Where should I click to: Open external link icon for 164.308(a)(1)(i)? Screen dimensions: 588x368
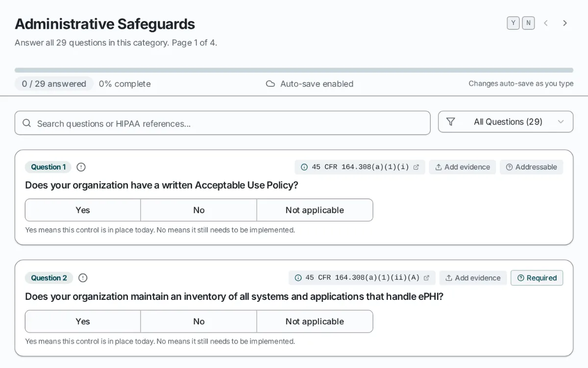click(416, 167)
